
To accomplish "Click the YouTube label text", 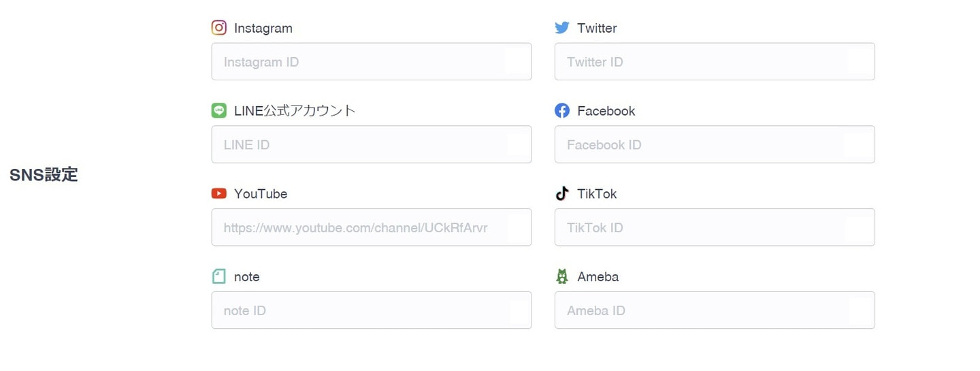I will [x=261, y=194].
